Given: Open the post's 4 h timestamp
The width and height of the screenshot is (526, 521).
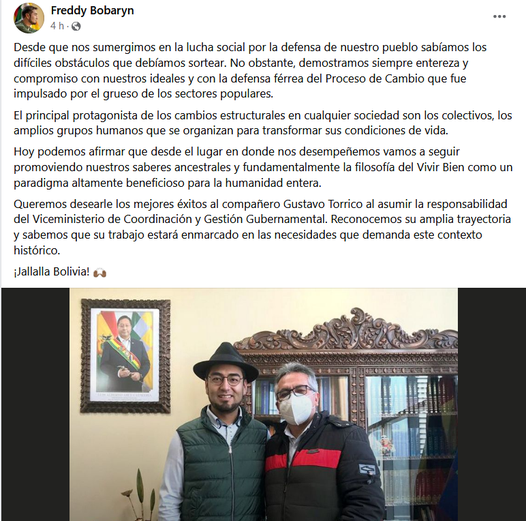Looking at the screenshot, I should [x=57, y=26].
